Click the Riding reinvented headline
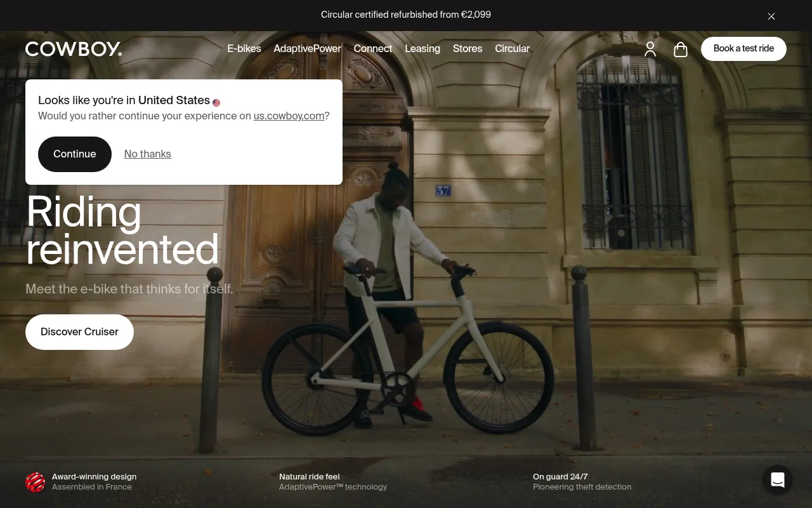Screen dimensions: 812x508 [122, 230]
